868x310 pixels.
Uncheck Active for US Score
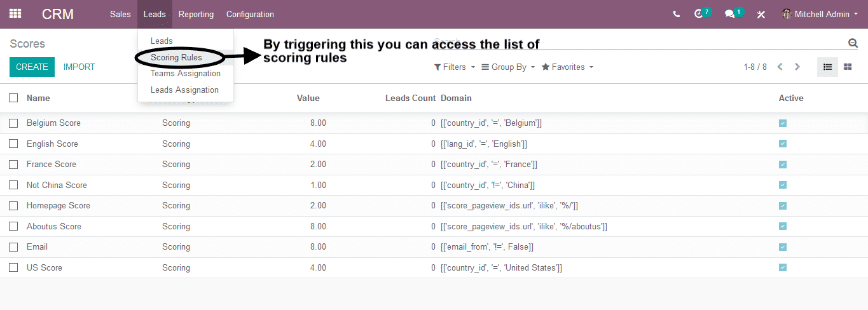point(783,267)
